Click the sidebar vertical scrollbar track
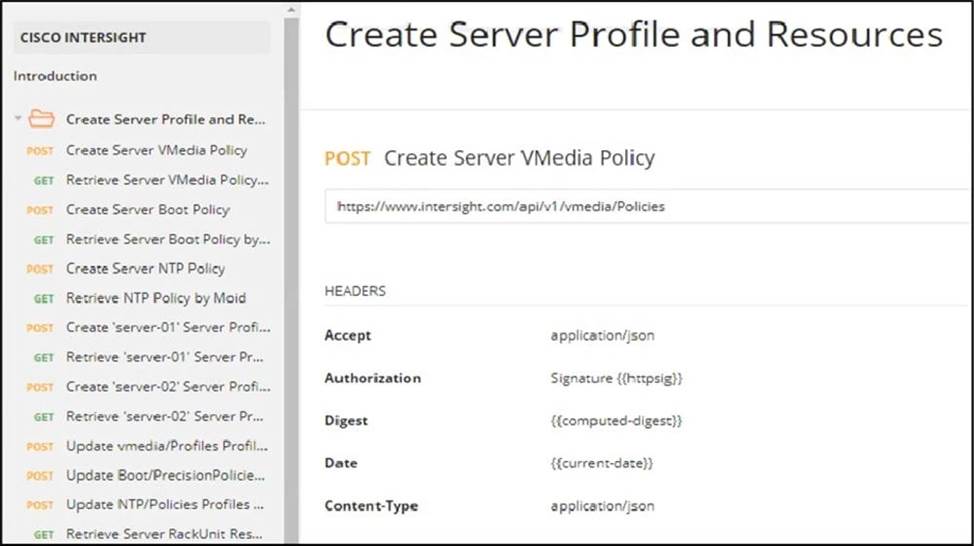 tap(291, 280)
